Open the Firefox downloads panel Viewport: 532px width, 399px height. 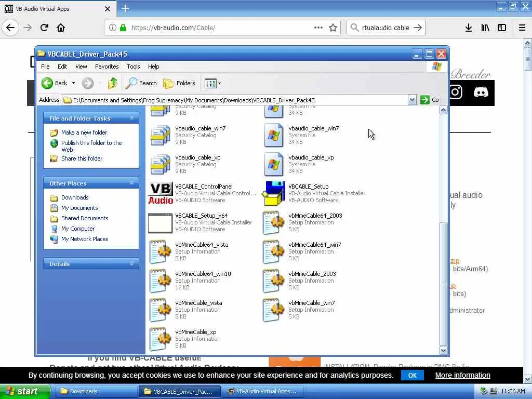(x=469, y=28)
